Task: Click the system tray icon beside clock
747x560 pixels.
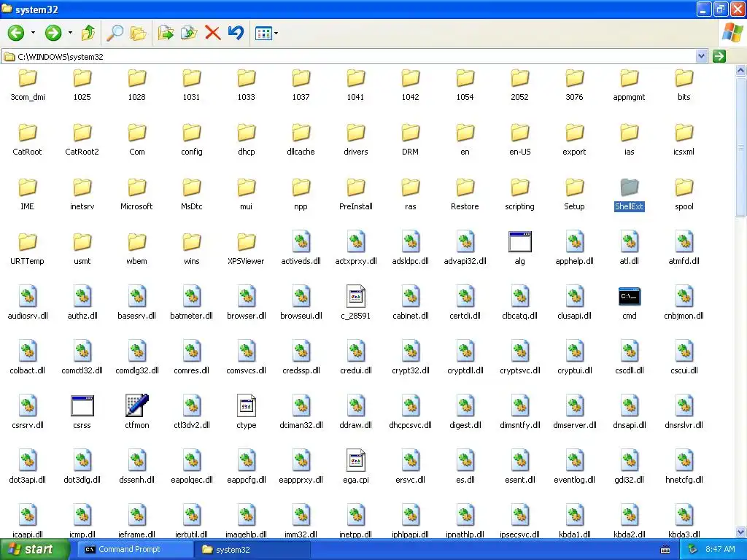Action: pos(692,550)
